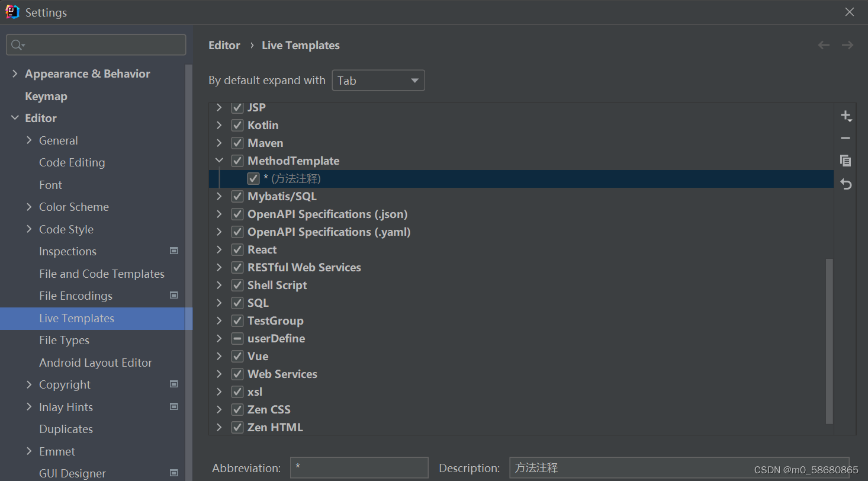Screen dimensions: 868x481
Task: Collapse the MethodTemplate group
Action: [219, 161]
